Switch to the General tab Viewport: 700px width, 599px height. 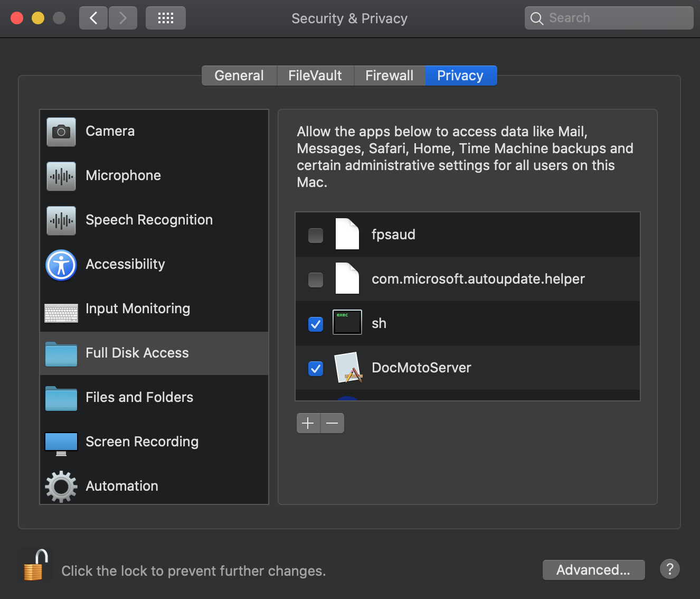pos(239,76)
